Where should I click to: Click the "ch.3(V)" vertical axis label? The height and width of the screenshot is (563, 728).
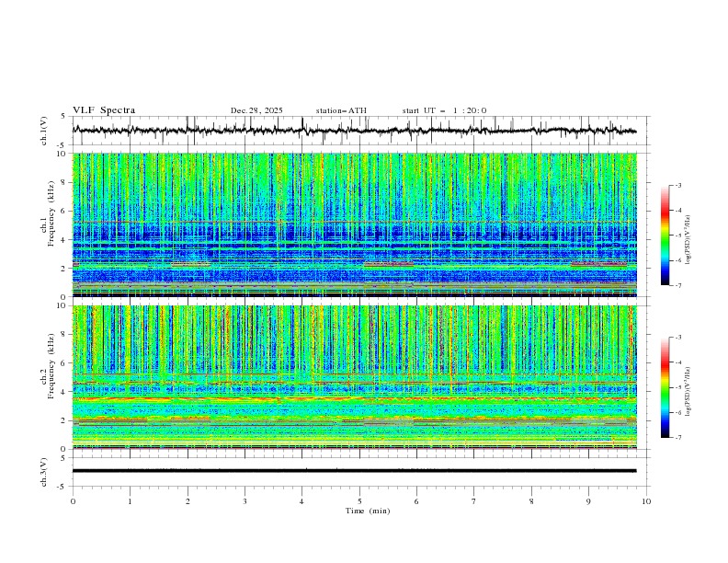click(44, 472)
